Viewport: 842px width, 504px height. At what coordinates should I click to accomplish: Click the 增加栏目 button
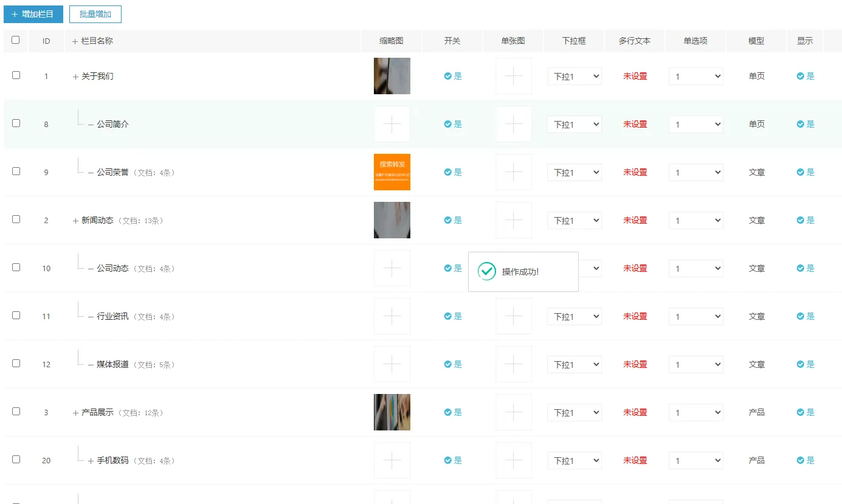pos(33,14)
